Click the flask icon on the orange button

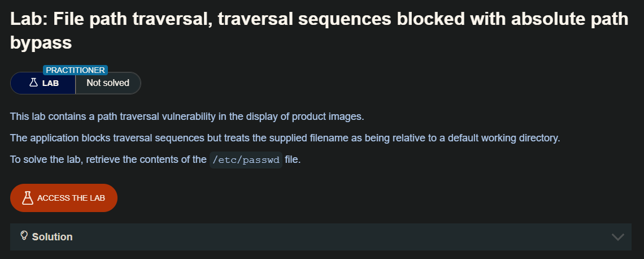pos(27,198)
